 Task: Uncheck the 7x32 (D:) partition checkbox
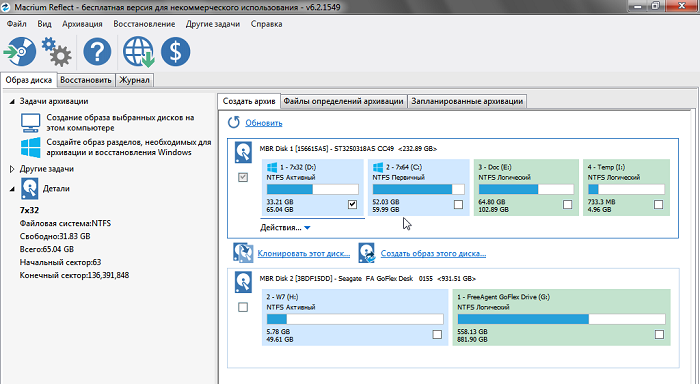point(352,205)
